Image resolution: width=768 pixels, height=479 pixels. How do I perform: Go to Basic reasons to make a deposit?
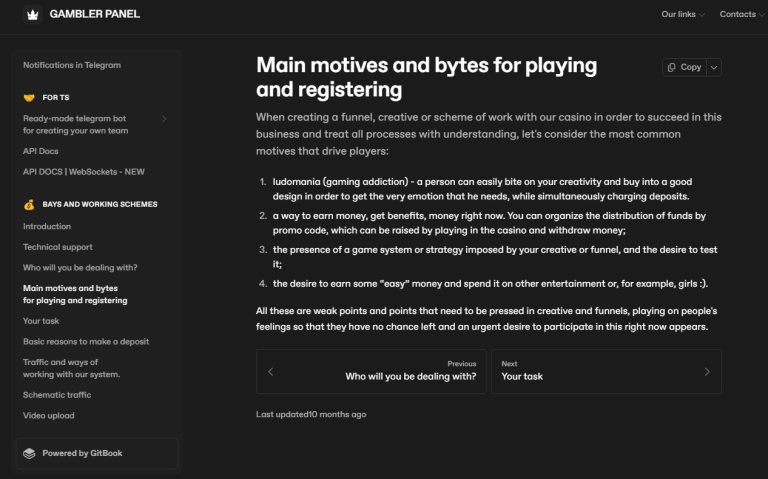86,341
